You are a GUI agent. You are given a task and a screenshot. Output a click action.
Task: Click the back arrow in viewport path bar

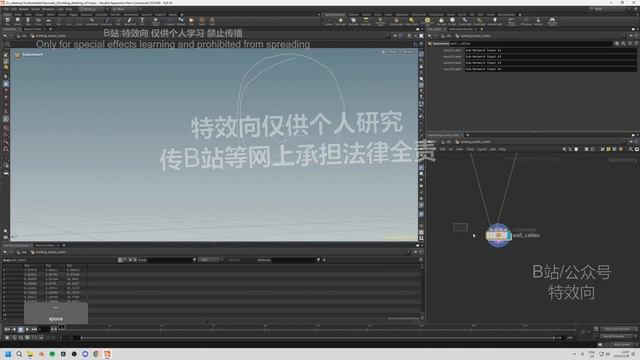click(5, 36)
